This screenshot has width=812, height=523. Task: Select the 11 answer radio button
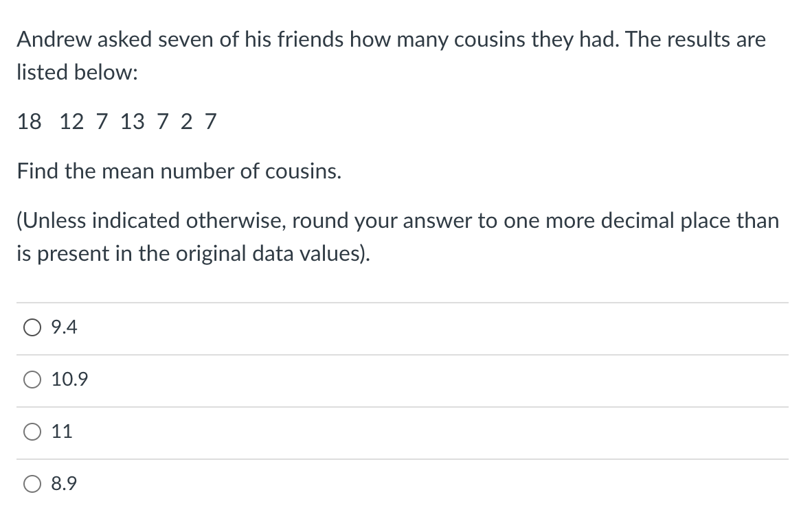coord(32,432)
